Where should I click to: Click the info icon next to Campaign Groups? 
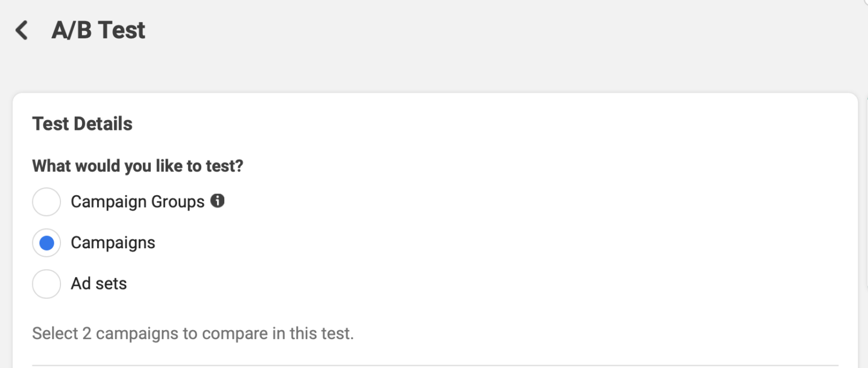tap(218, 201)
